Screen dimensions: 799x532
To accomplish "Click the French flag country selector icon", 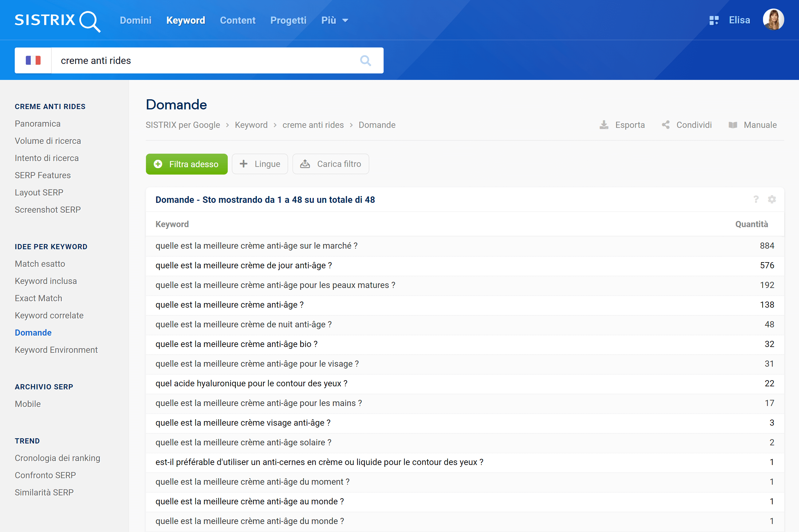I will point(33,60).
